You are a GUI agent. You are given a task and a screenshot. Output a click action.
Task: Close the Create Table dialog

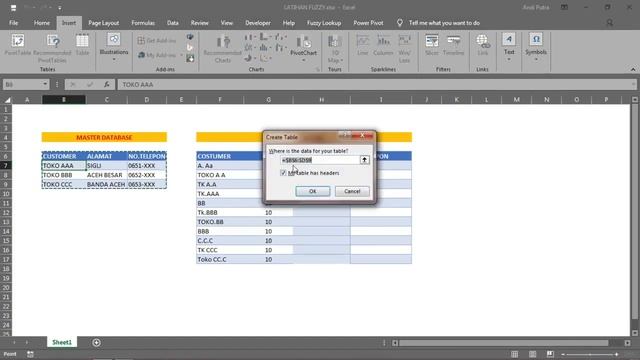[x=362, y=136]
